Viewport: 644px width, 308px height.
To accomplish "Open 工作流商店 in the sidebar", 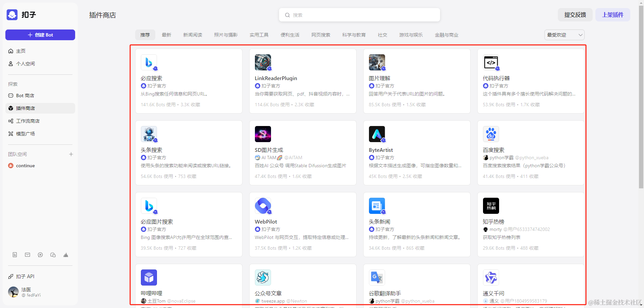I will click(28, 121).
